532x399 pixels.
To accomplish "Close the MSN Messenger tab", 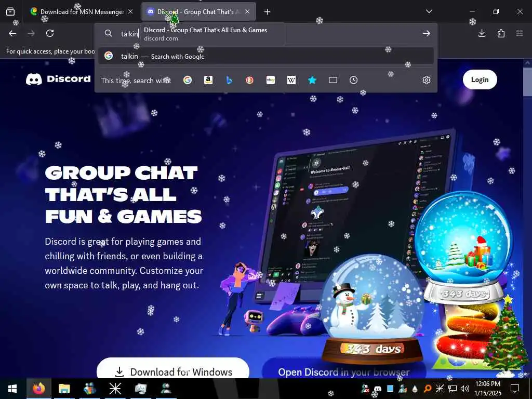I will click(x=130, y=11).
